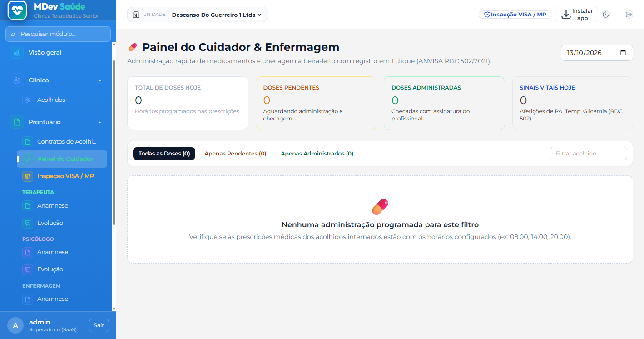Click the 'Superadmin (SaaS)' role text

[53, 329]
